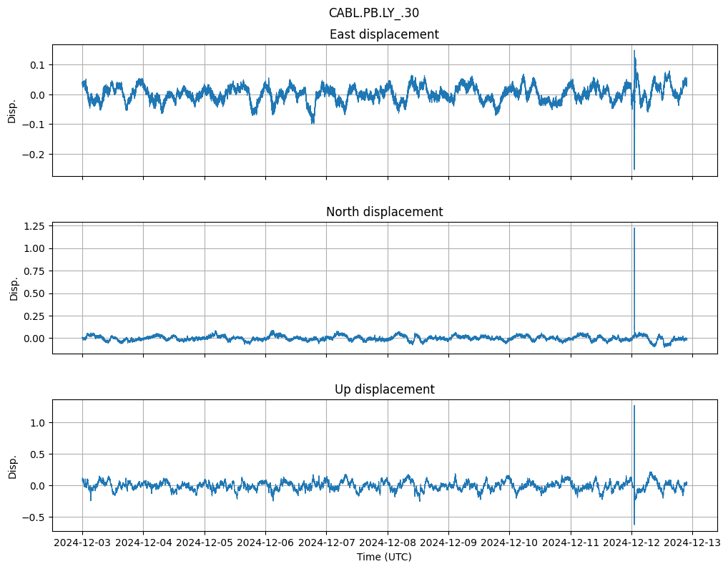This screenshot has height=569, width=728.
Task: Click the East plot's Disp. y-axis label
Action: tap(12, 110)
